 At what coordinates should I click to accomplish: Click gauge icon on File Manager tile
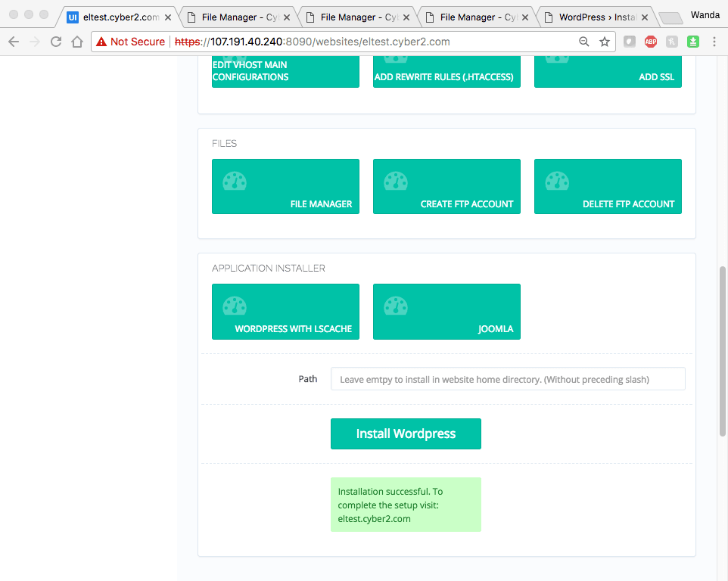tap(235, 182)
